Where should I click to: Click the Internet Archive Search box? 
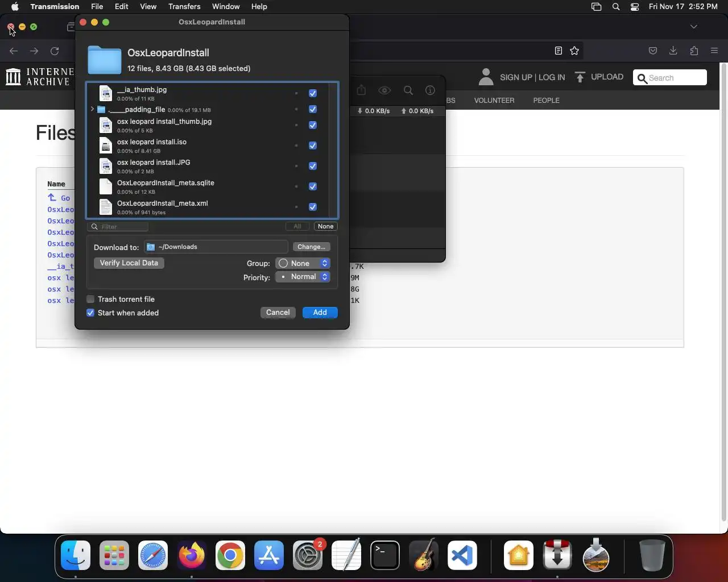(670, 78)
